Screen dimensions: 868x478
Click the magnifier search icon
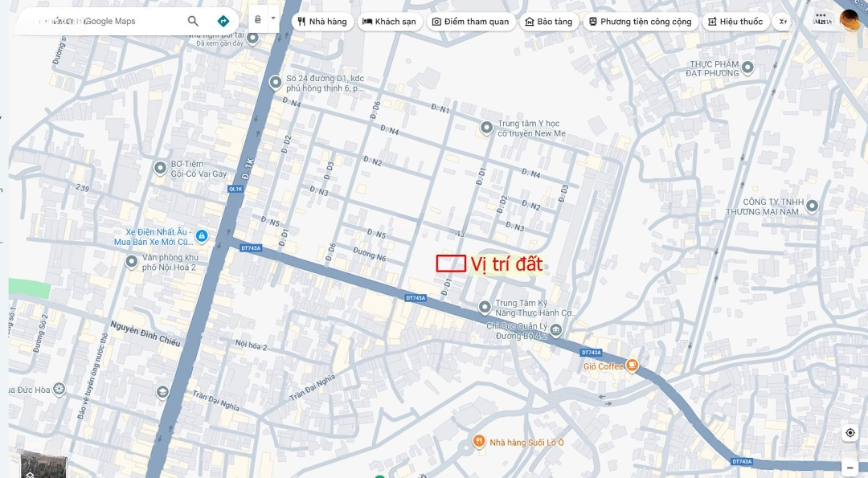click(x=193, y=21)
